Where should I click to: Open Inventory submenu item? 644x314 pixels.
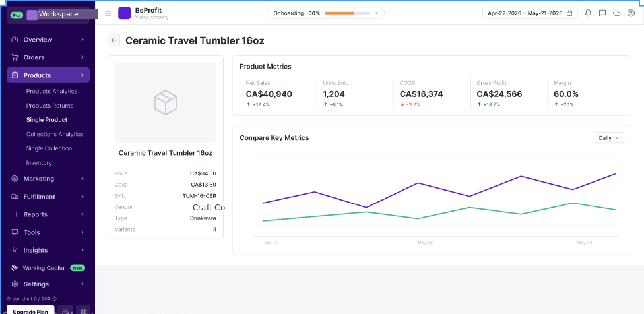[39, 163]
